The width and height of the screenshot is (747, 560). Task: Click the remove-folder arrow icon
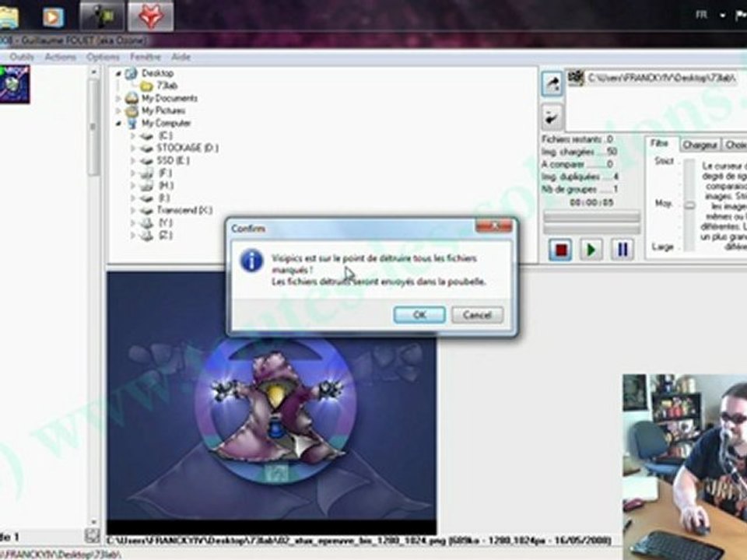click(x=552, y=117)
